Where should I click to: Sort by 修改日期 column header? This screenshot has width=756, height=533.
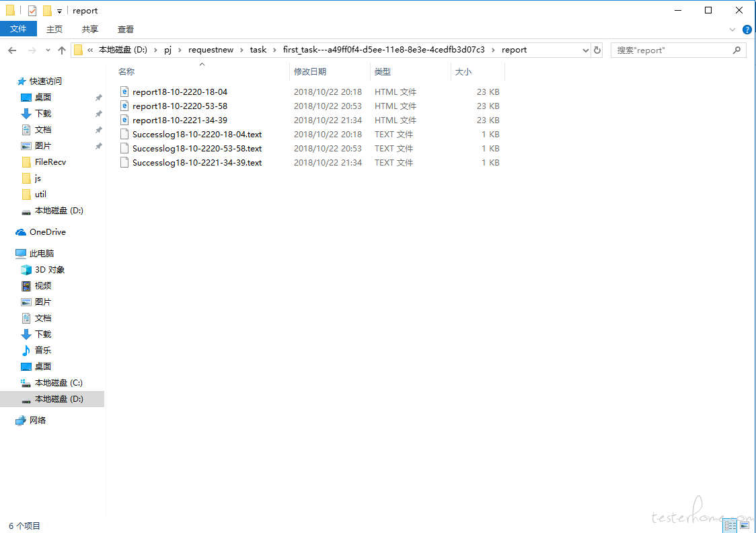[310, 72]
